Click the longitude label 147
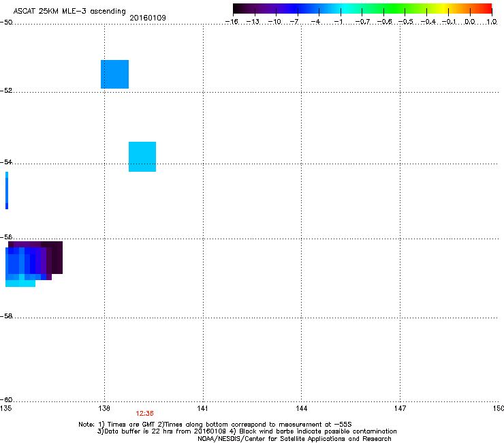Screen dimensions: 504x443 [x=400, y=408]
